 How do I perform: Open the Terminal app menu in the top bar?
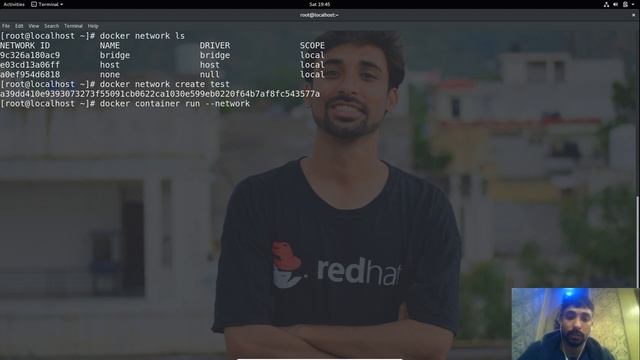pos(47,4)
